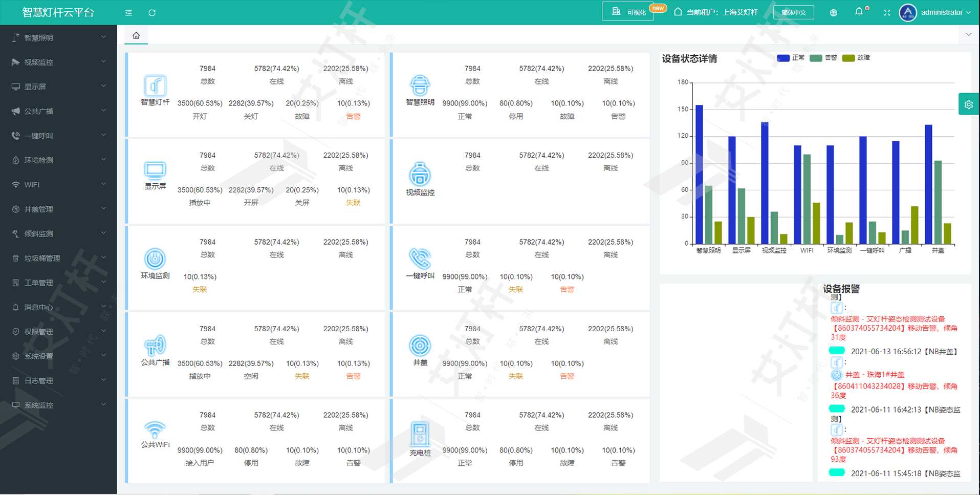Click the 设备状态详情 chart heading
Screen dimensions: 980x495
[689, 58]
